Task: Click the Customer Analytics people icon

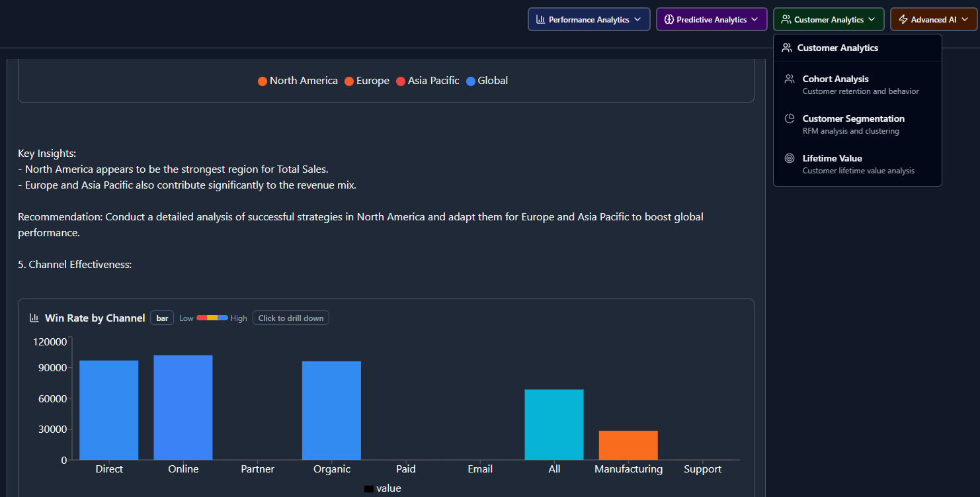Action: [786, 19]
